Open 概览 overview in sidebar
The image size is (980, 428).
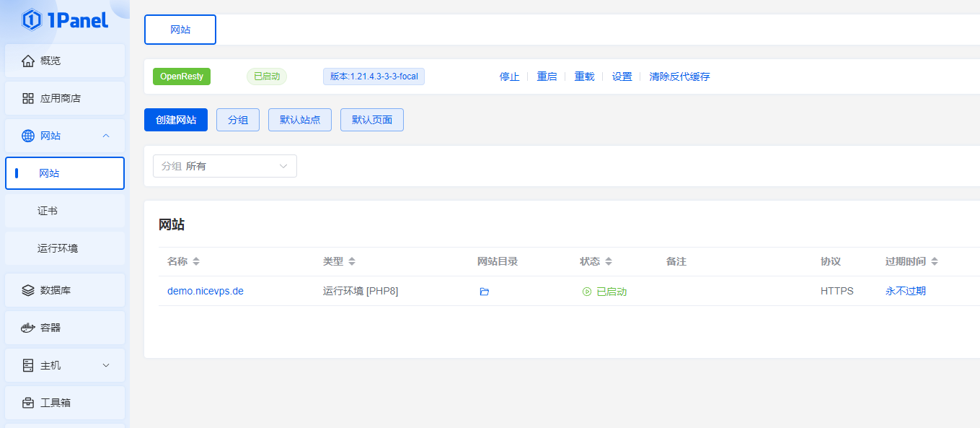(x=65, y=61)
